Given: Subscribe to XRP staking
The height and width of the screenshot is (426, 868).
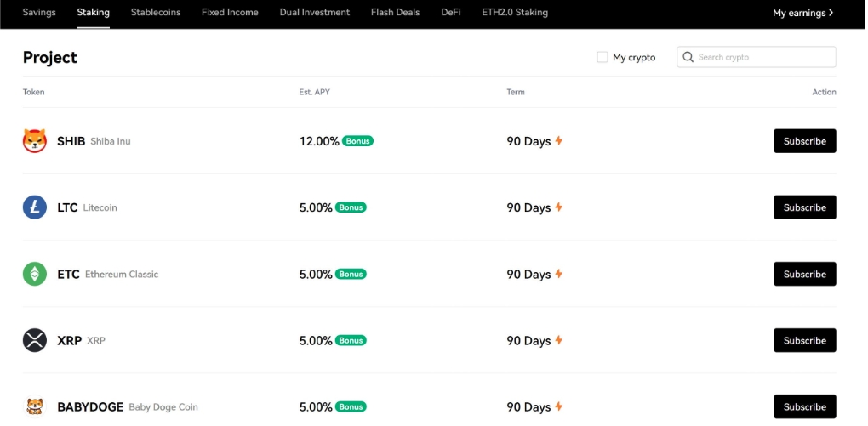Looking at the screenshot, I should 805,340.
